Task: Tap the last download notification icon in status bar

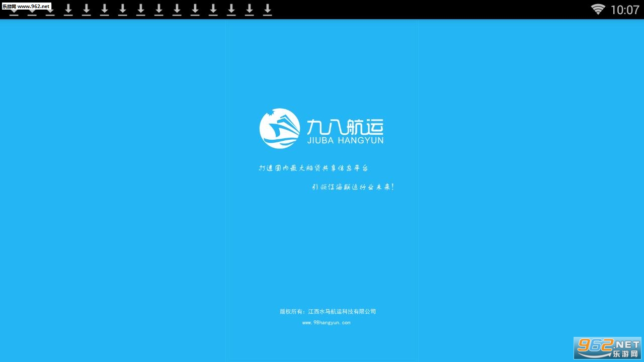Action: click(268, 10)
